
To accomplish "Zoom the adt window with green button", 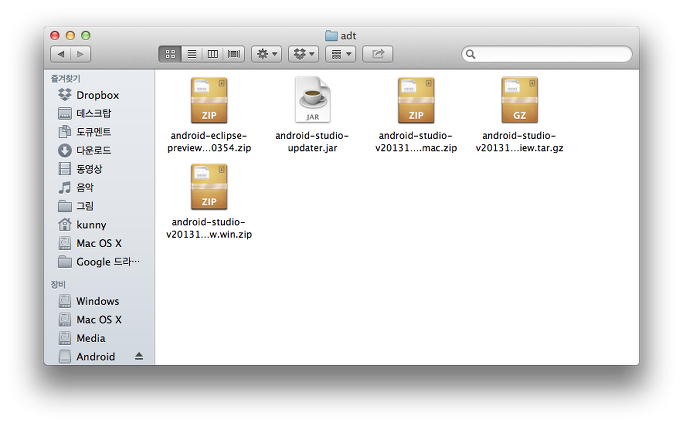I will click(86, 35).
